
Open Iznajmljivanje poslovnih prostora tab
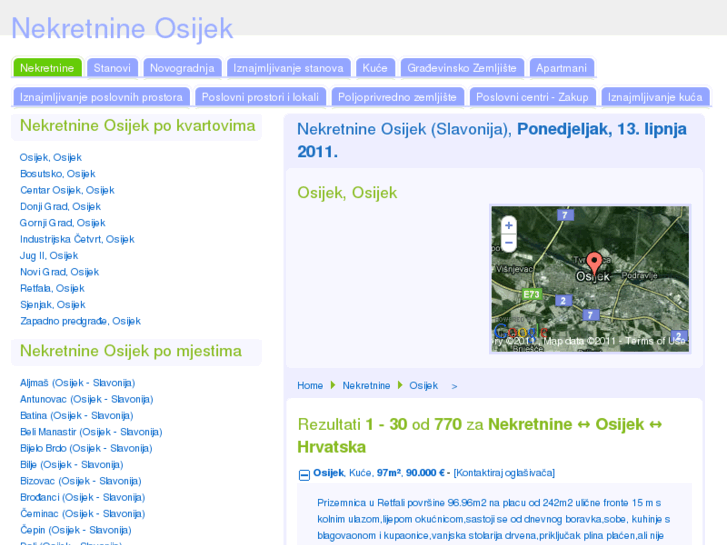pos(101,97)
